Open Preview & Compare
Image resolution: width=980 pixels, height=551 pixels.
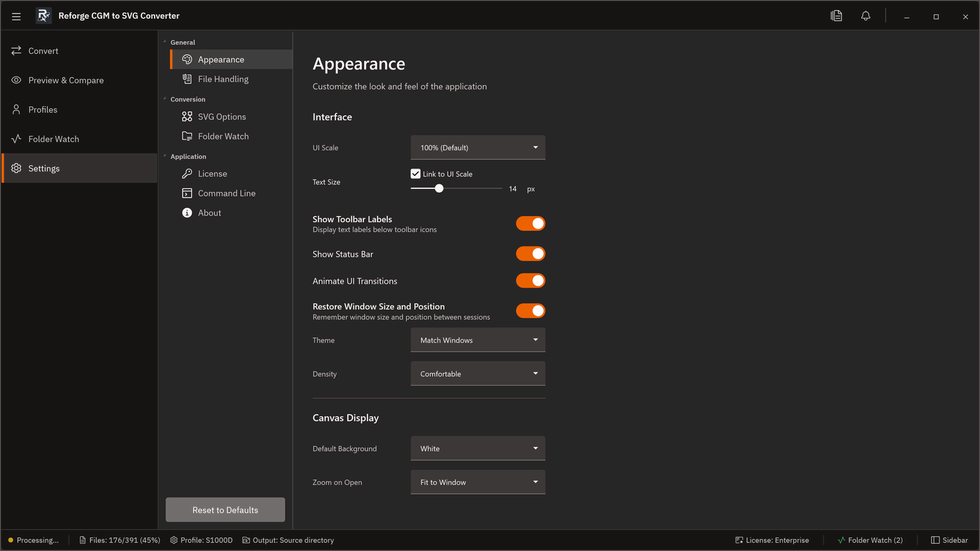80,80
